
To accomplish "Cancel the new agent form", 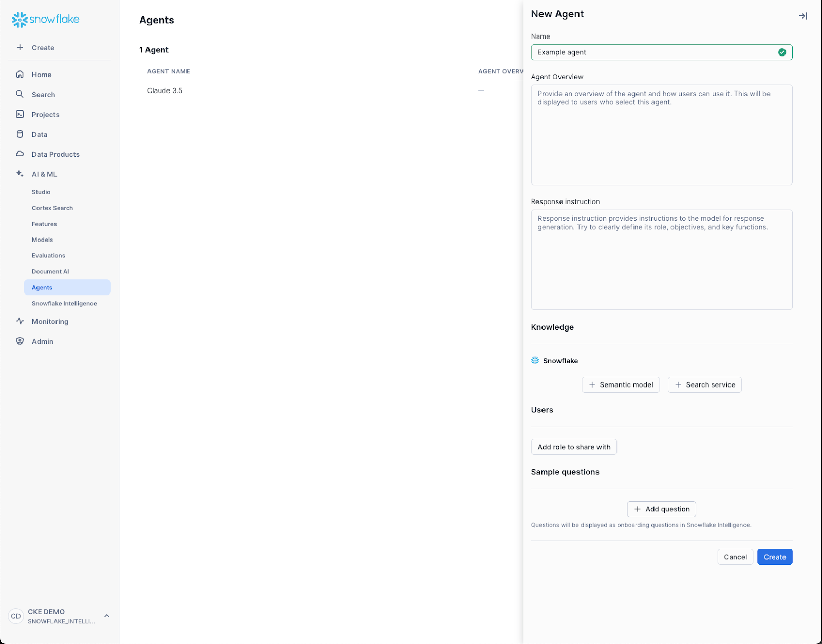I will [735, 557].
